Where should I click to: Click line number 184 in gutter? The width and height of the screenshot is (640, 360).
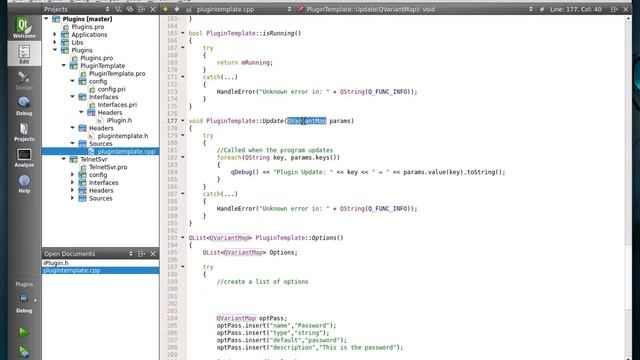click(172, 172)
